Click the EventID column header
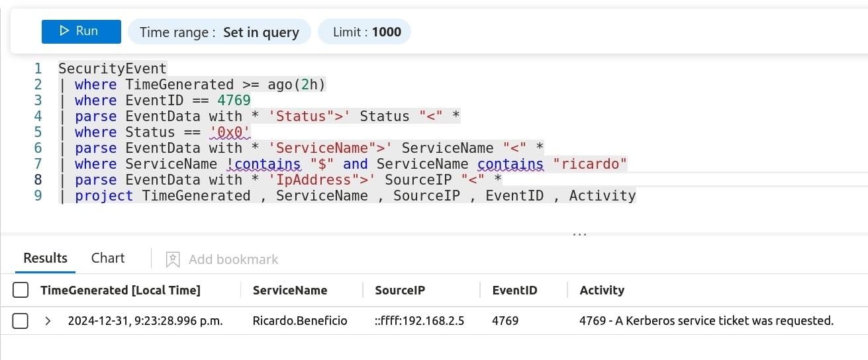This screenshot has height=360, width=868. click(x=514, y=290)
